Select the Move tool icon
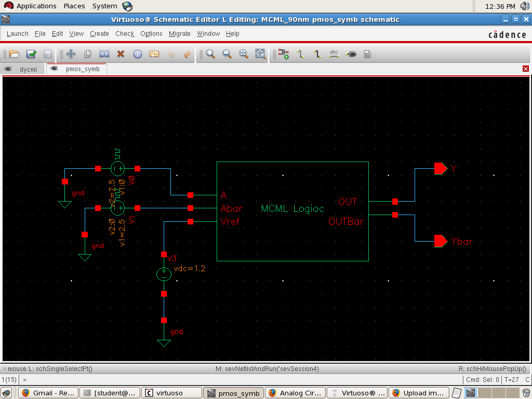Screen dimensions: 532x399 pyautogui.click(x=71, y=54)
